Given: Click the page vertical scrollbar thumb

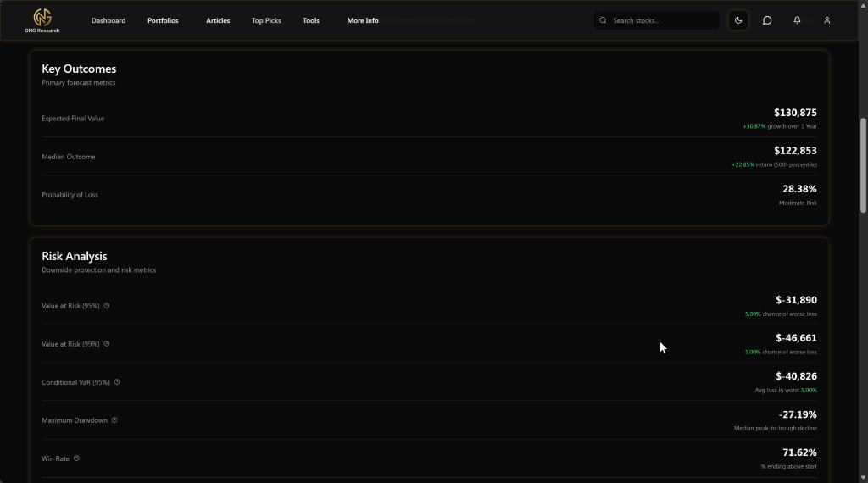Looking at the screenshot, I should point(863,165).
